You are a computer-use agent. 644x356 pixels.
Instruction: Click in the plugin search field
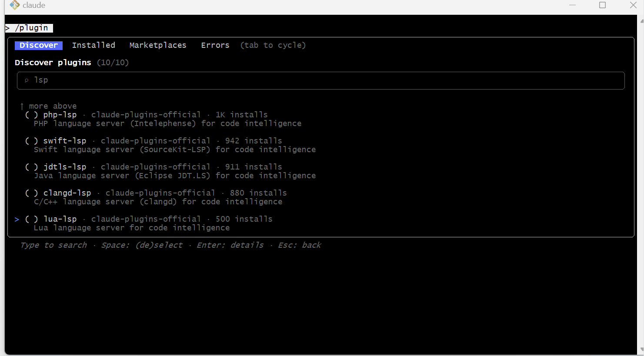(320, 80)
